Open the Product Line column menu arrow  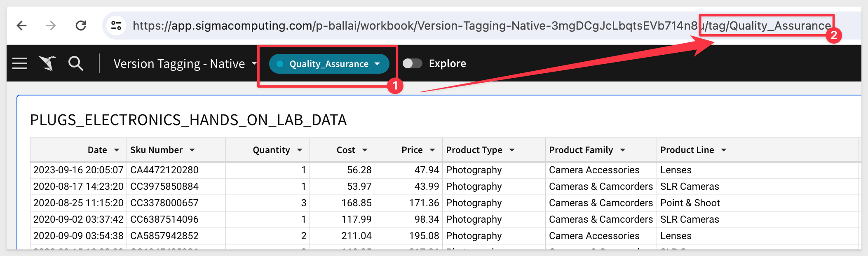tap(724, 150)
